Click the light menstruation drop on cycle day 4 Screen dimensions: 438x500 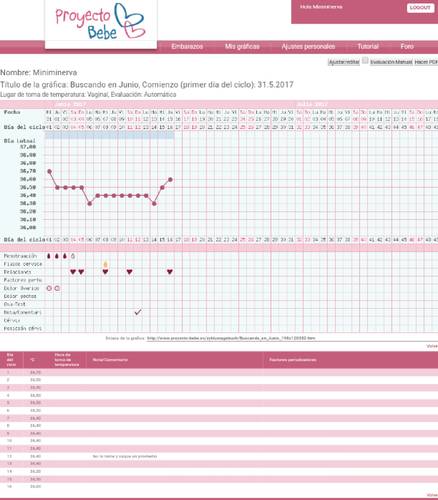pyautogui.click(x=73, y=256)
